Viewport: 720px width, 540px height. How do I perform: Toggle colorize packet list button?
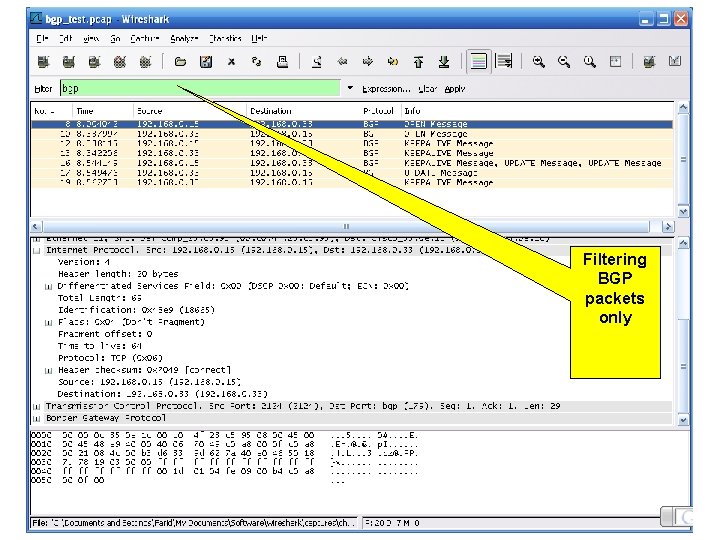pos(478,62)
